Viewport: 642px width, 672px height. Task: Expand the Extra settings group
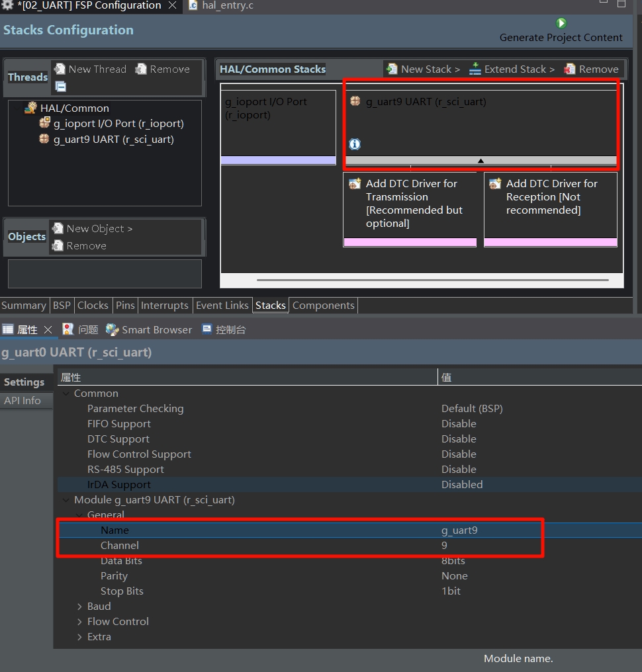click(x=79, y=637)
